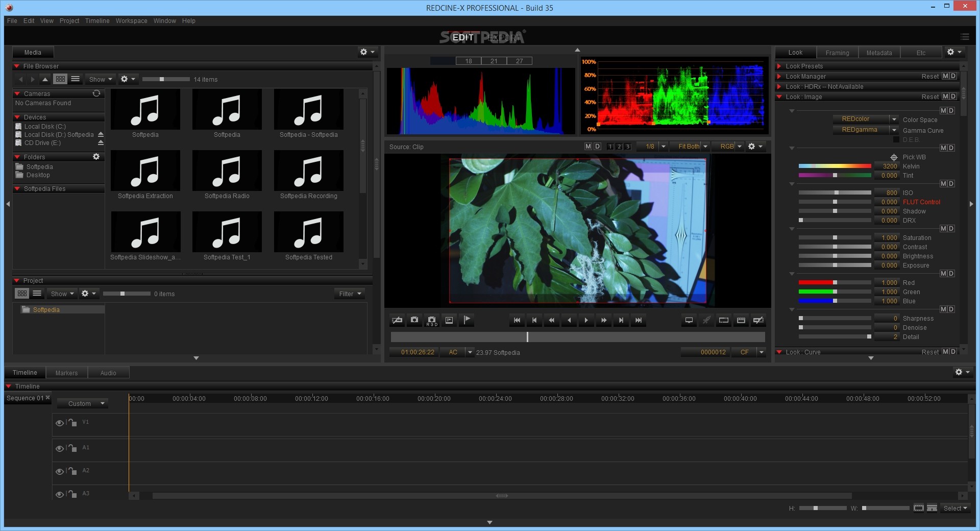
Task: Toggle visibility of the A2 track
Action: (x=59, y=471)
